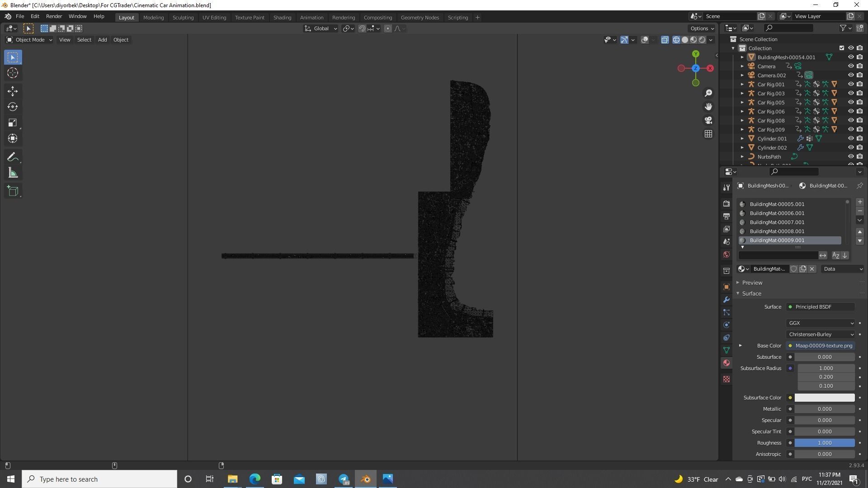Screen dimensions: 868x488
Task: Open Modifier properties tab
Action: (726, 300)
